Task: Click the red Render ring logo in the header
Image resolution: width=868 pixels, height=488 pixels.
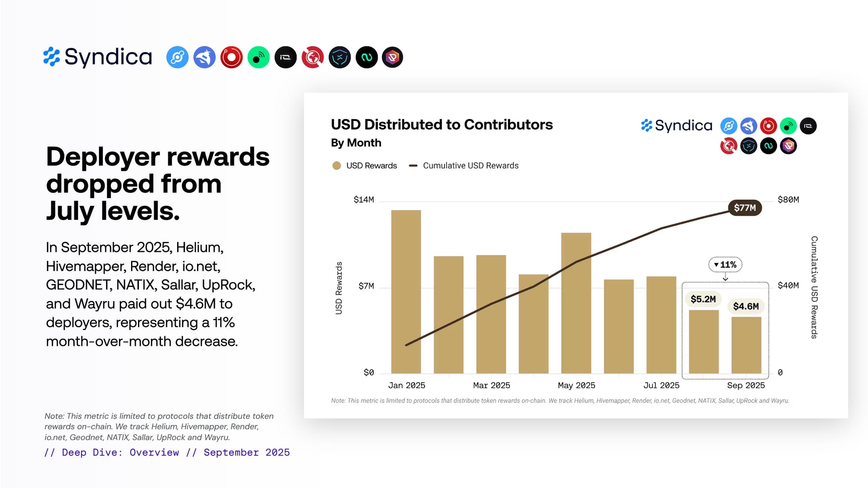Action: [231, 57]
